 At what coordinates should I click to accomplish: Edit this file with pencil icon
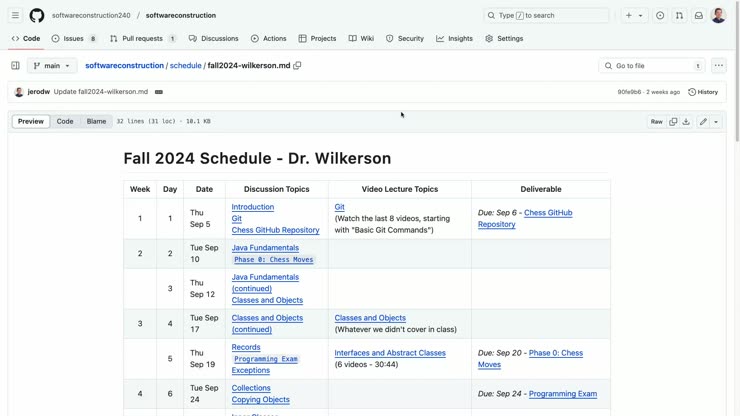(x=703, y=121)
